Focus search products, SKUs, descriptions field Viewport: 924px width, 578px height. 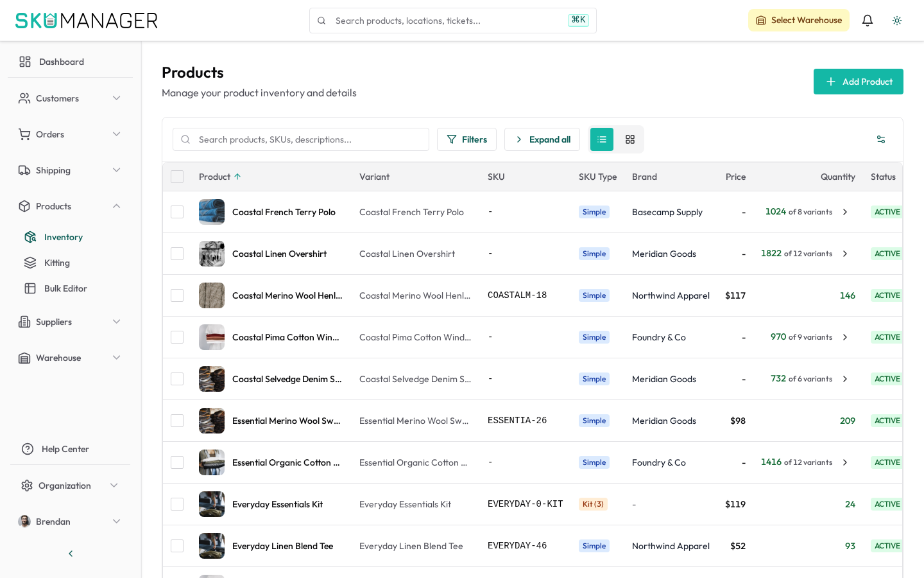click(x=301, y=139)
